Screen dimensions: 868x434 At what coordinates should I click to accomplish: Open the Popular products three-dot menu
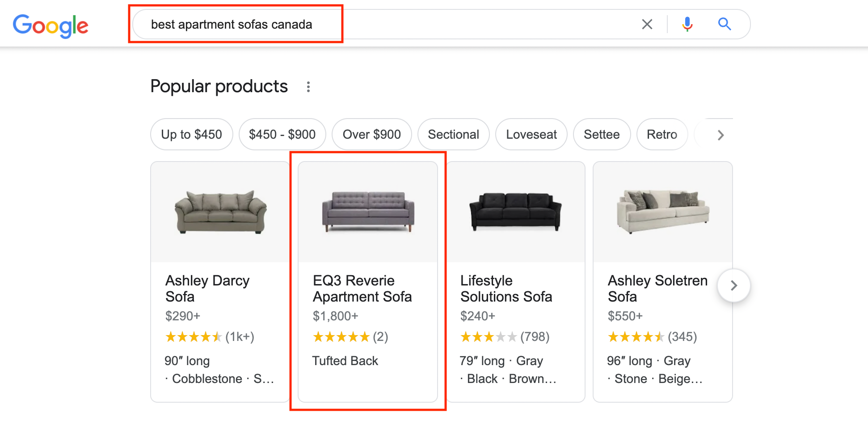point(308,87)
